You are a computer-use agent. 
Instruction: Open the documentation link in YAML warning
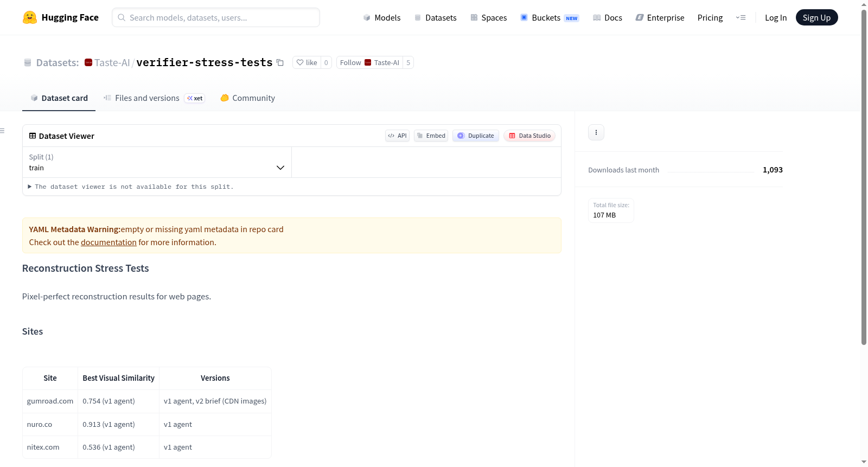point(108,242)
